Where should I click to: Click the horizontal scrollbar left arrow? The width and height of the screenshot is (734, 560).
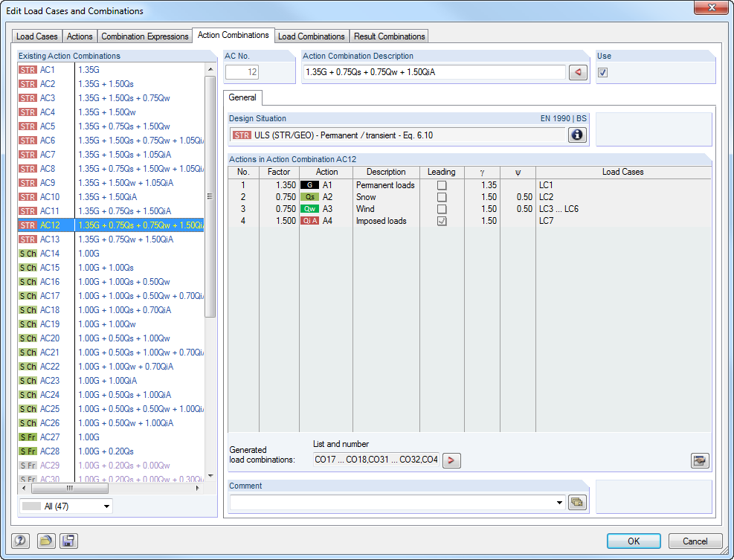click(x=25, y=488)
